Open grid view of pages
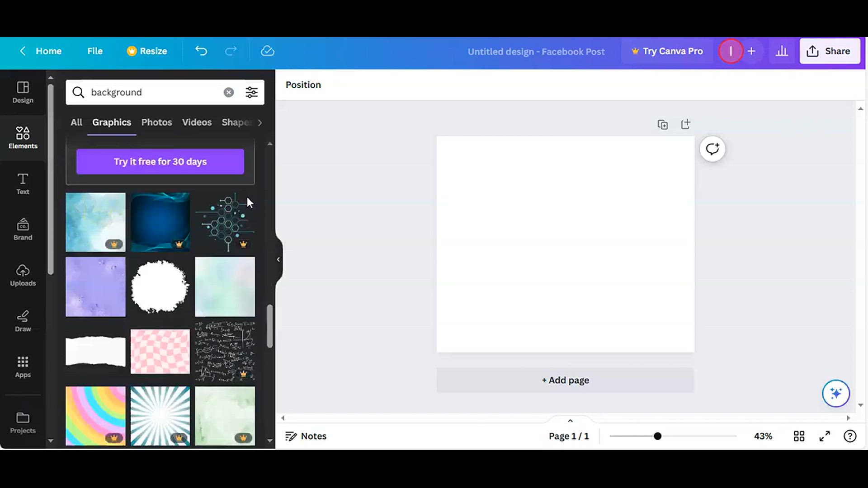Image resolution: width=868 pixels, height=488 pixels. click(799, 436)
